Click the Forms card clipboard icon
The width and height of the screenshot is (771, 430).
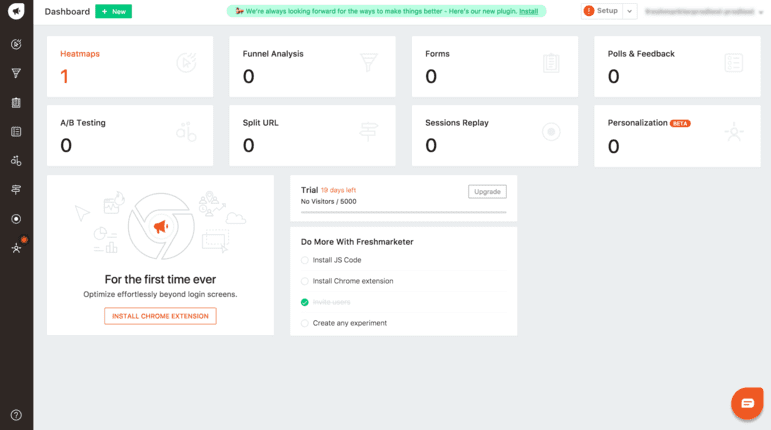(551, 63)
